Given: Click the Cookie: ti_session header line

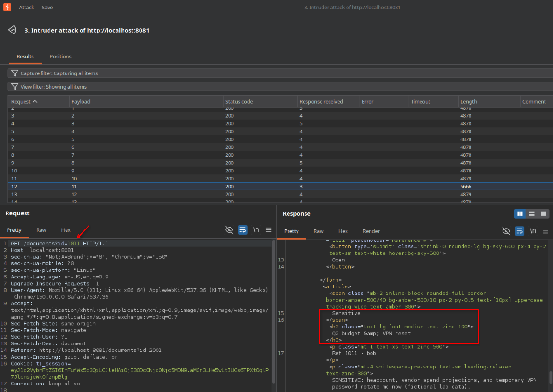Looking at the screenshot, I should click(140, 370).
